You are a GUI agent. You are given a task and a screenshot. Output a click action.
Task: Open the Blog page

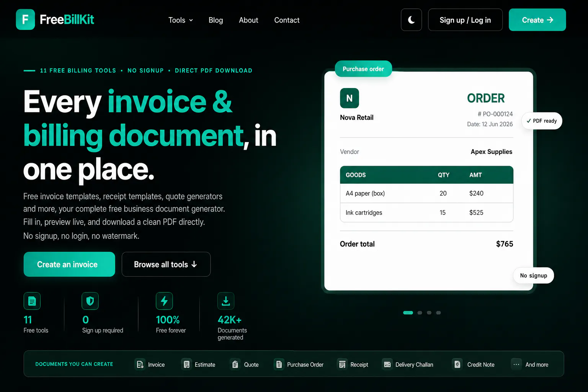pyautogui.click(x=216, y=20)
